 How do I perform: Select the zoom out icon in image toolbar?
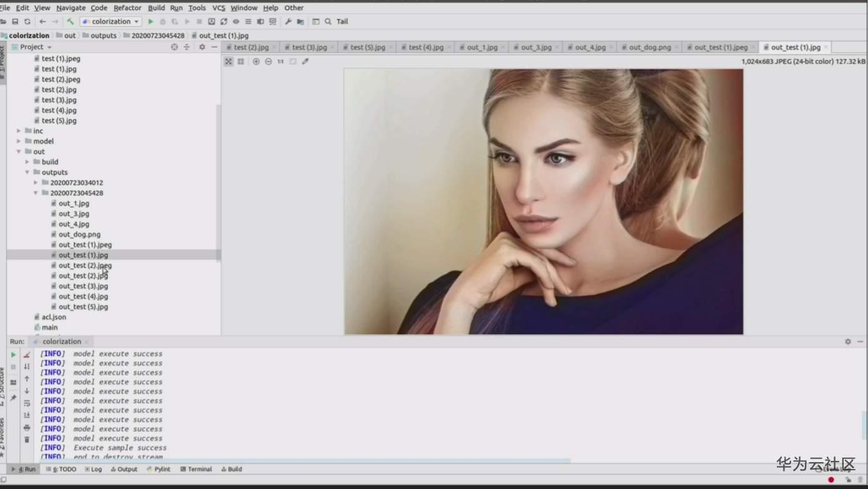pos(268,61)
